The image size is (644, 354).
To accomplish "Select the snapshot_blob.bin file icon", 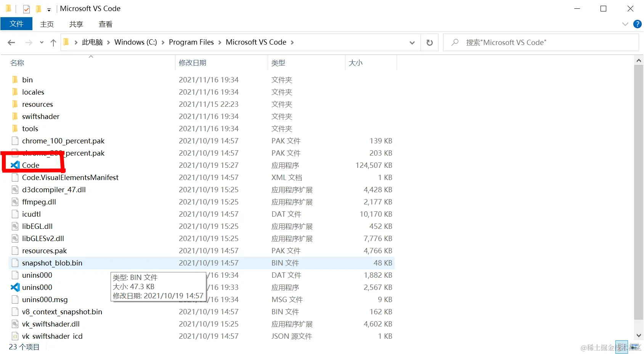I will (15, 263).
